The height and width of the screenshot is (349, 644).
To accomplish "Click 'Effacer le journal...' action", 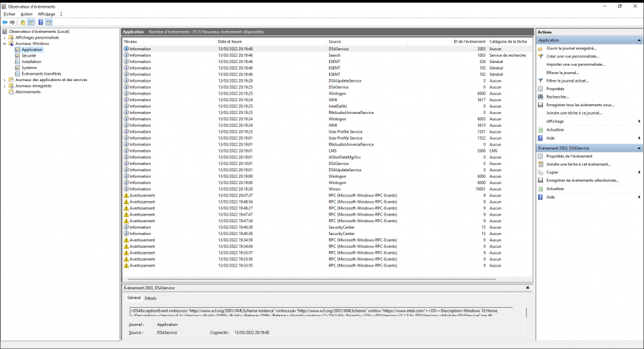I will (x=563, y=73).
